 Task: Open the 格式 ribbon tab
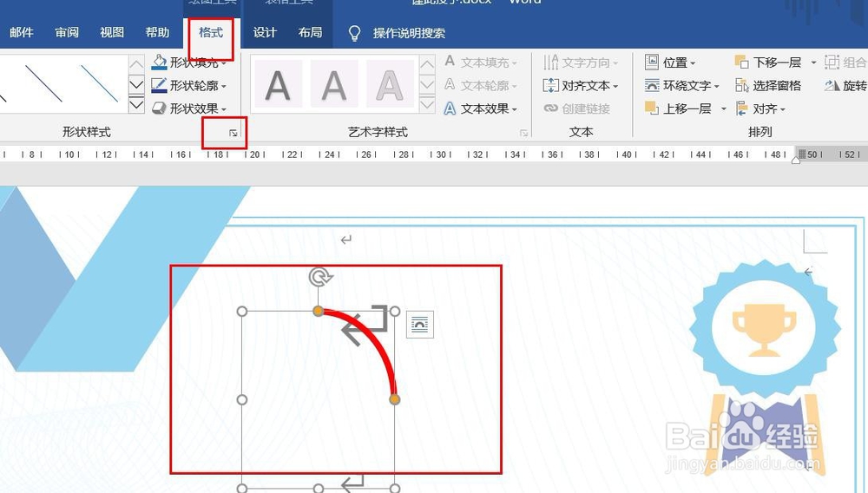point(211,33)
